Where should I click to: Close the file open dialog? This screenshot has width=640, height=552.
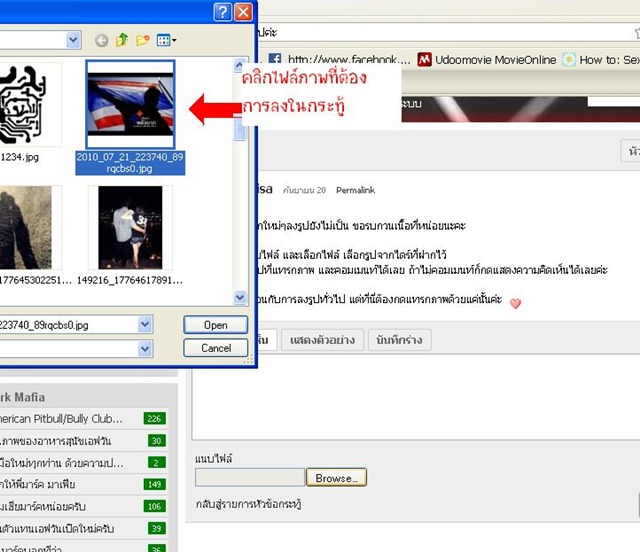tap(244, 12)
